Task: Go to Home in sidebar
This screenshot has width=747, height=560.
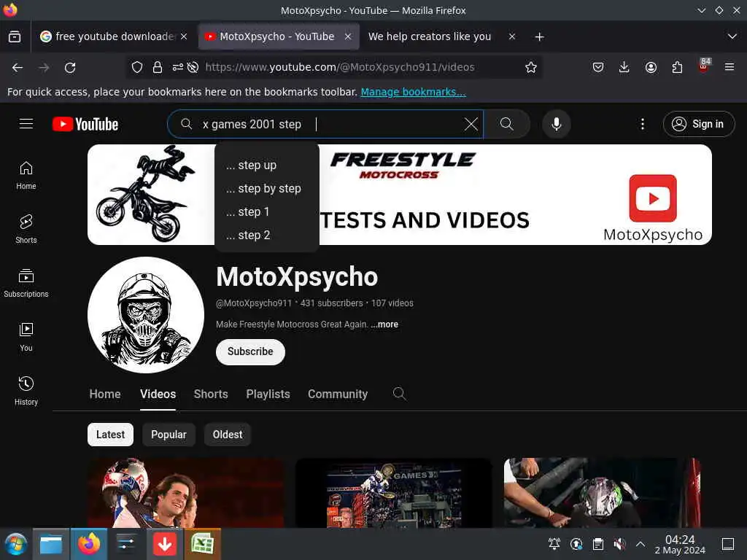Action: click(26, 175)
